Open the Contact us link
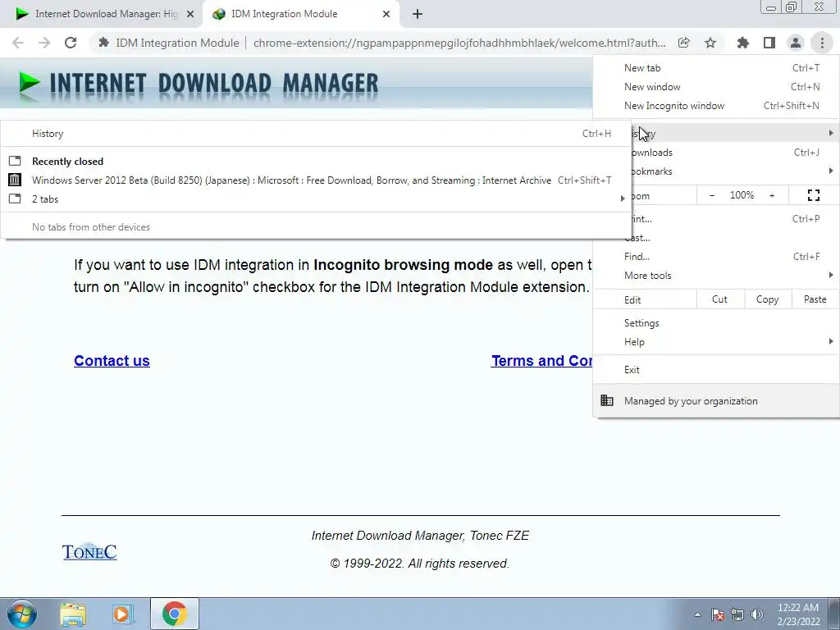 [112, 361]
